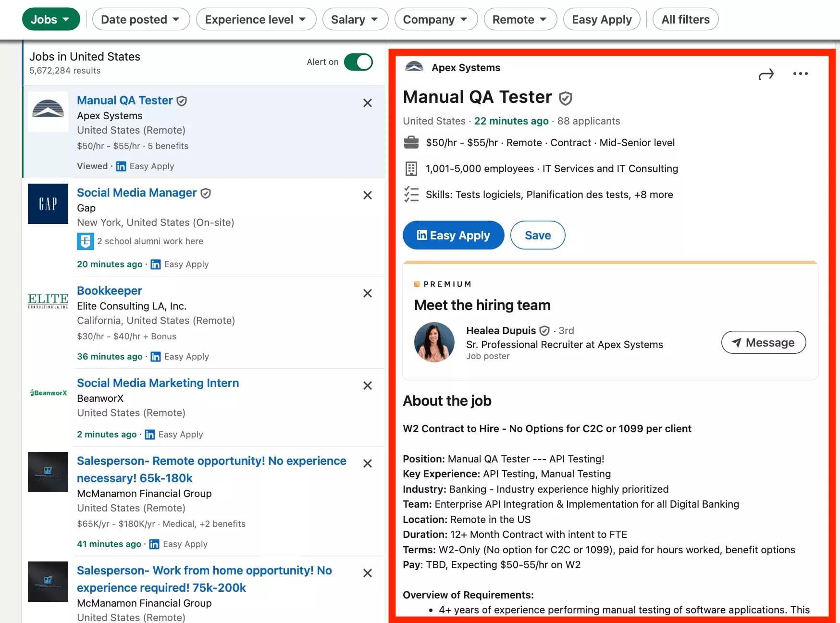This screenshot has width=840, height=623.
Task: Open the Date posted filter
Action: (141, 19)
